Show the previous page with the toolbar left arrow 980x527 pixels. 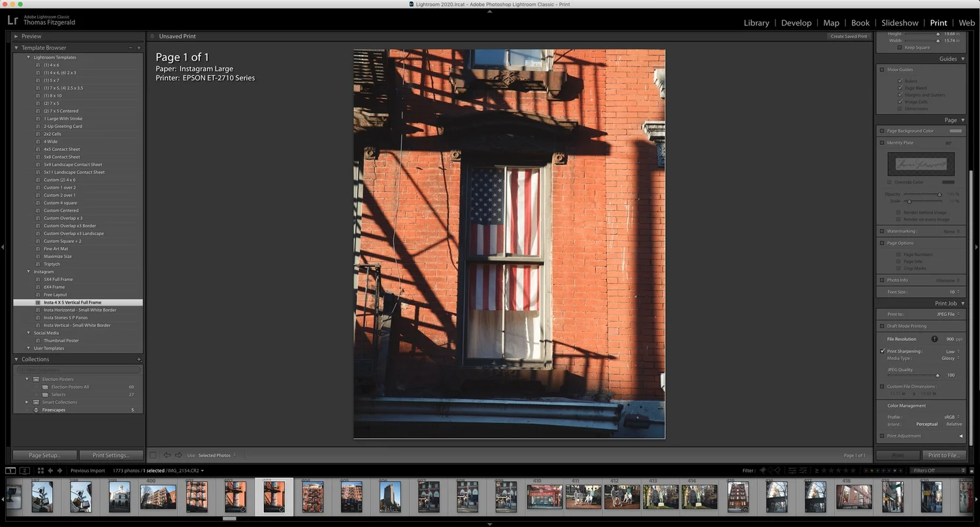point(167,455)
